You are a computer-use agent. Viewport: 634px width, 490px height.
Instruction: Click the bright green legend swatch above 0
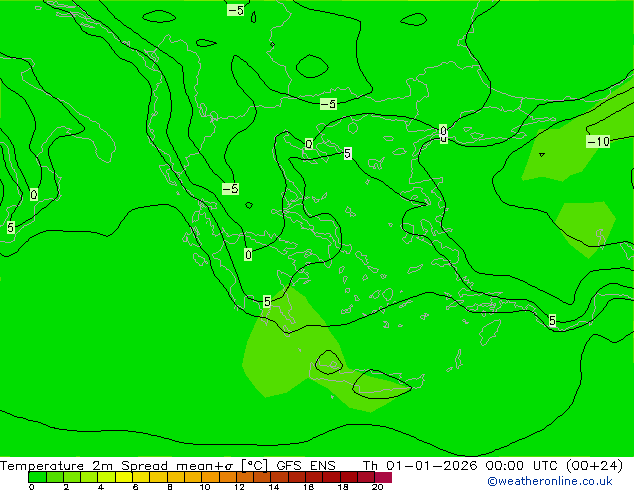(37, 477)
